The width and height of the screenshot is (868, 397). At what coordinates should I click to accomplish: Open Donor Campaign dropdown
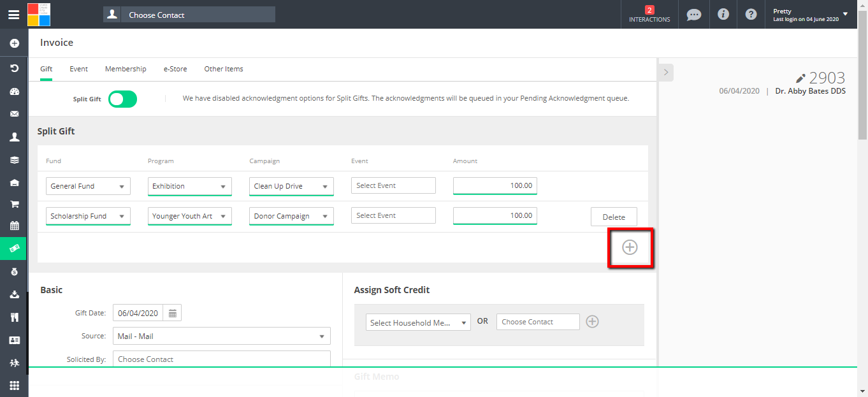click(291, 216)
